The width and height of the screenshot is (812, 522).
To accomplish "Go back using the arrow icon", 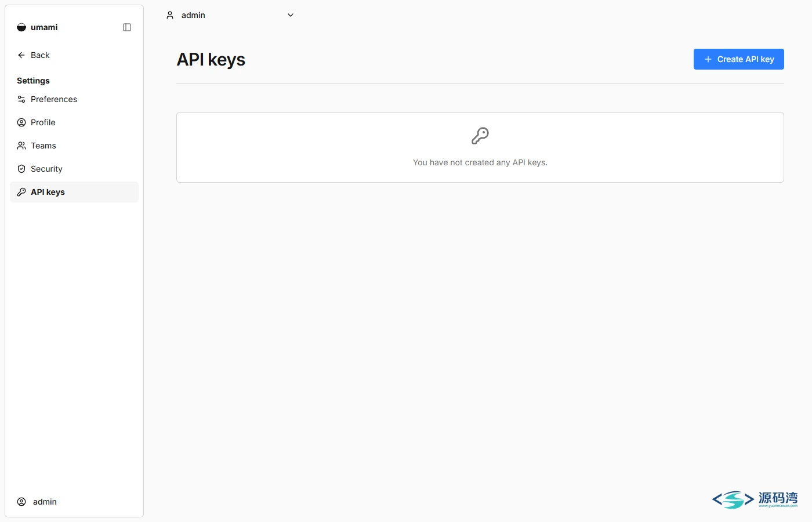I will click(21, 55).
